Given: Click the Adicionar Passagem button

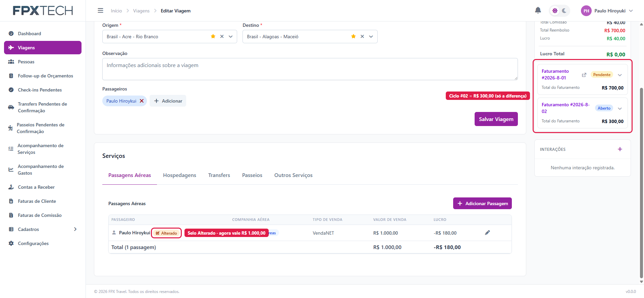Looking at the screenshot, I should (482, 203).
